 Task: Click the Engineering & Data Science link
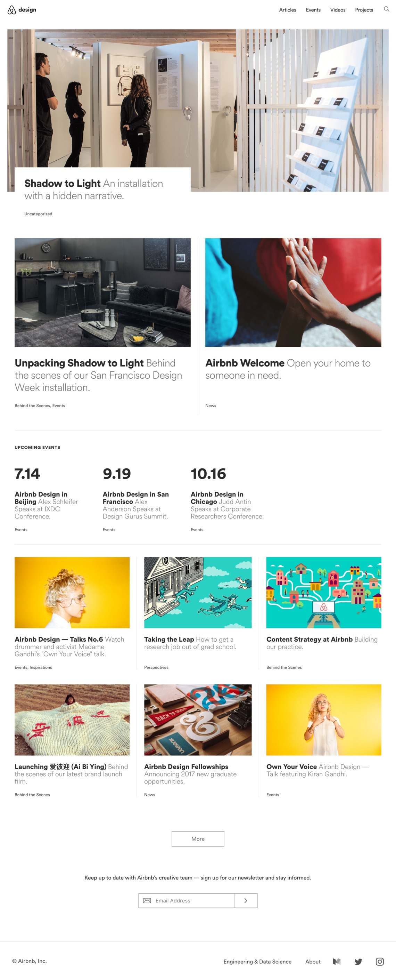pos(257,961)
